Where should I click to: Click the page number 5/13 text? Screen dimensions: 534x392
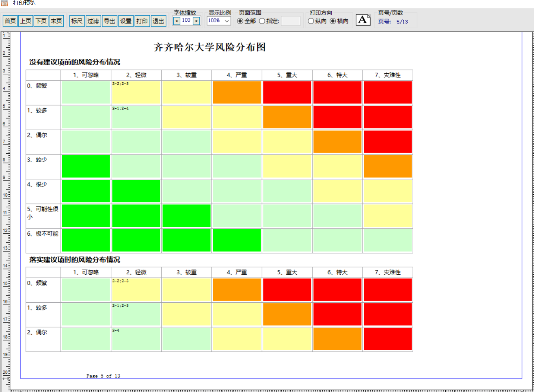point(402,22)
